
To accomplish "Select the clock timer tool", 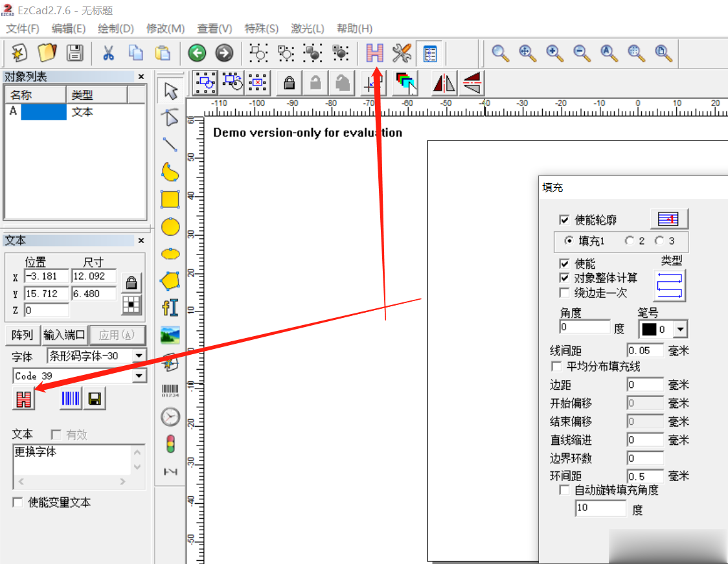I will [170, 417].
